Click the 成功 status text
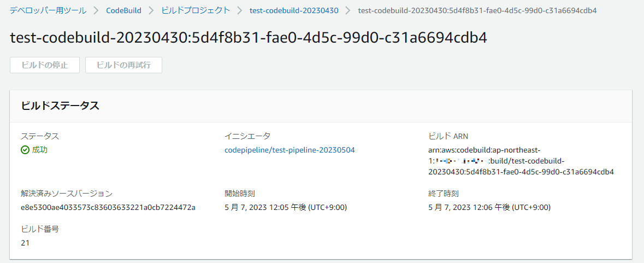644x263 pixels. pyautogui.click(x=40, y=150)
